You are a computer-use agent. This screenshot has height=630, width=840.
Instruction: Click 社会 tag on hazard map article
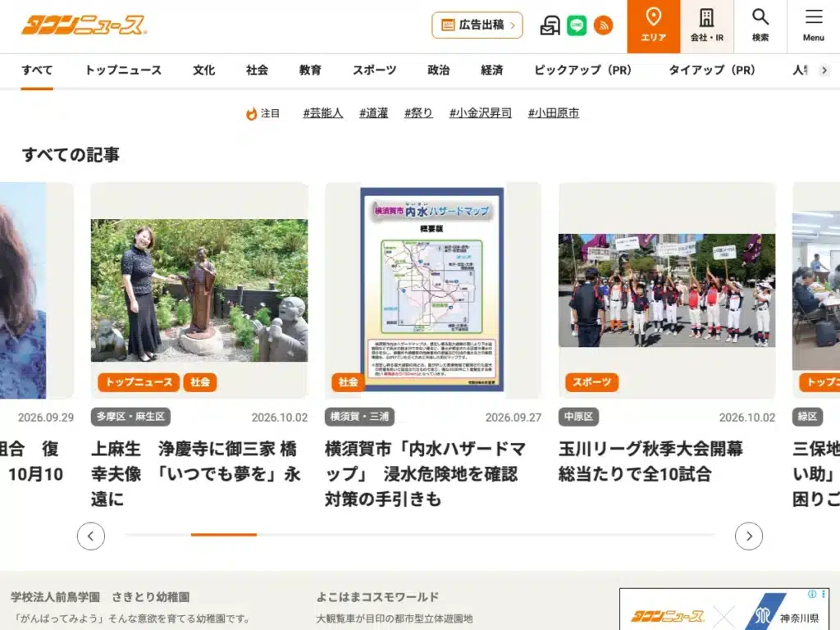[x=348, y=382]
